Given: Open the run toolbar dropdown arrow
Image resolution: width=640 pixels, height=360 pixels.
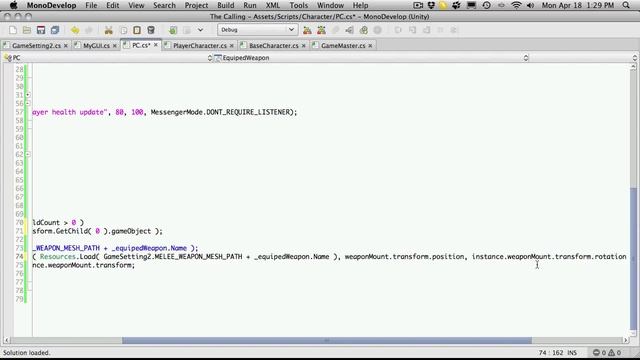Looking at the screenshot, I should click(200, 30).
